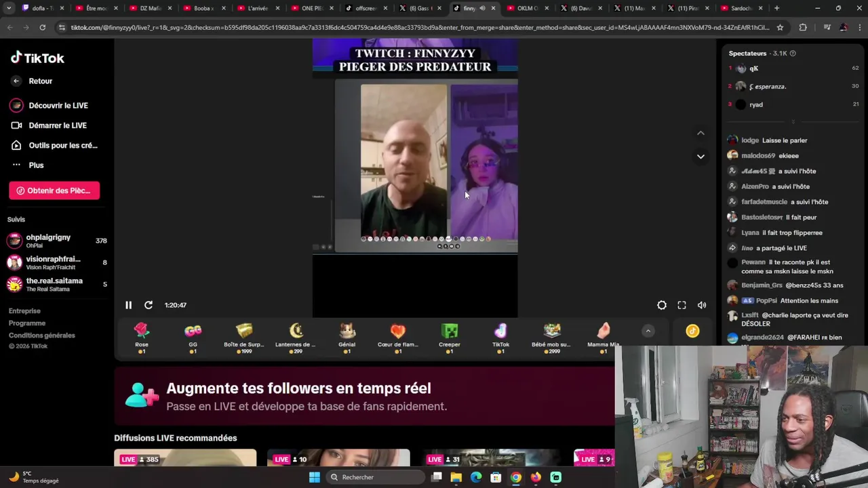Select the Boîte de Surp... gift
Screen dimensions: 868x488
click(x=244, y=338)
